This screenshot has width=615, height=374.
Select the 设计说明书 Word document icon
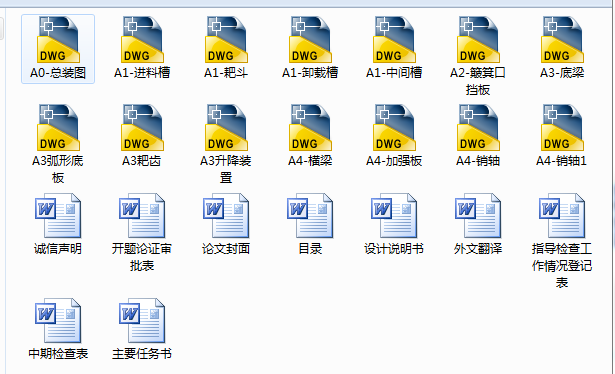click(x=394, y=215)
